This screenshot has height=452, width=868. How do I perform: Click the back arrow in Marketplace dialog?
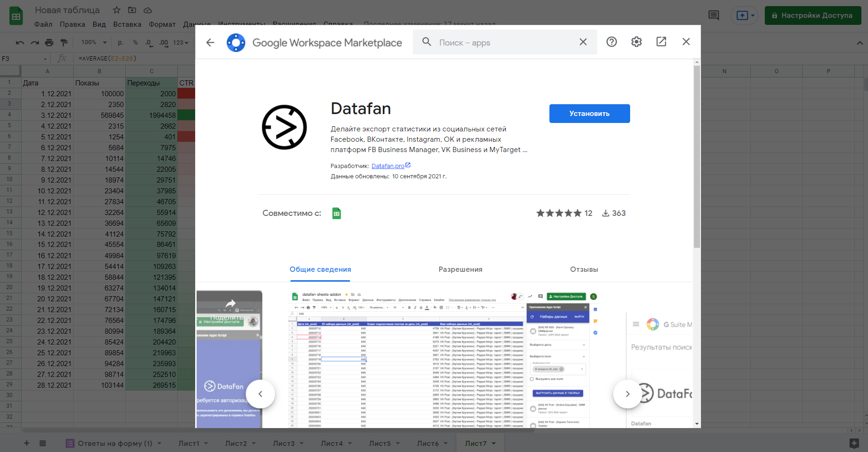coord(210,42)
